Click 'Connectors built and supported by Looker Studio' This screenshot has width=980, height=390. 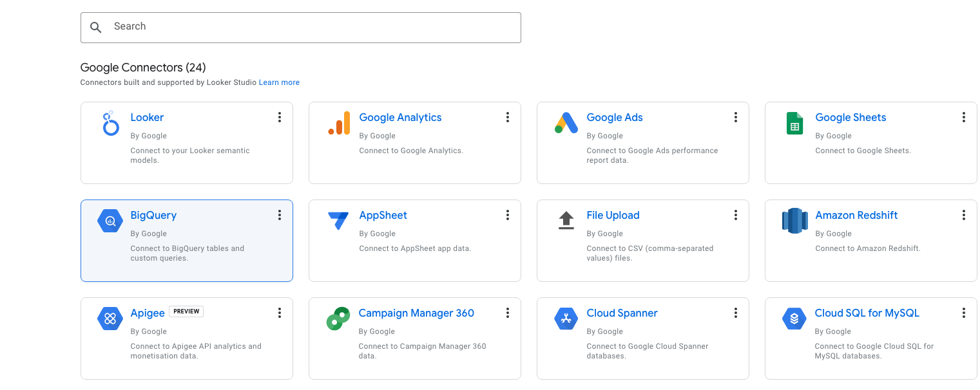[168, 82]
